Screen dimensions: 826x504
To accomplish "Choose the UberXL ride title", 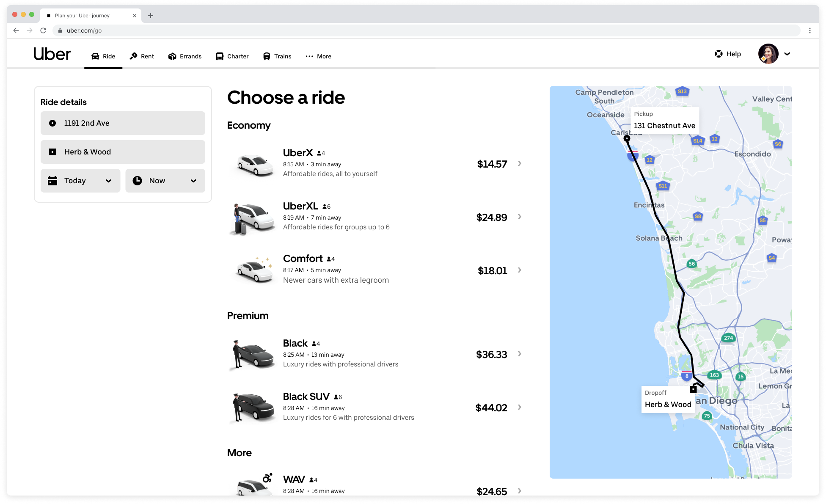I will 300,206.
